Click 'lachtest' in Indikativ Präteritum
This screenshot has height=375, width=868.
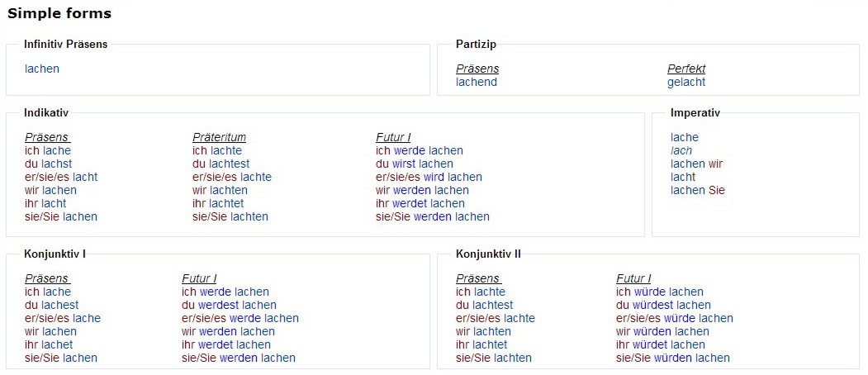[229, 164]
